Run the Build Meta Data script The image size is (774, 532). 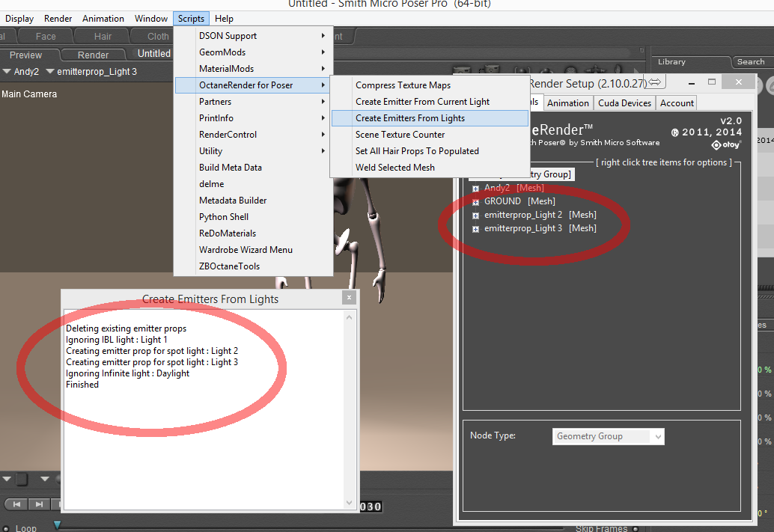(x=254, y=168)
